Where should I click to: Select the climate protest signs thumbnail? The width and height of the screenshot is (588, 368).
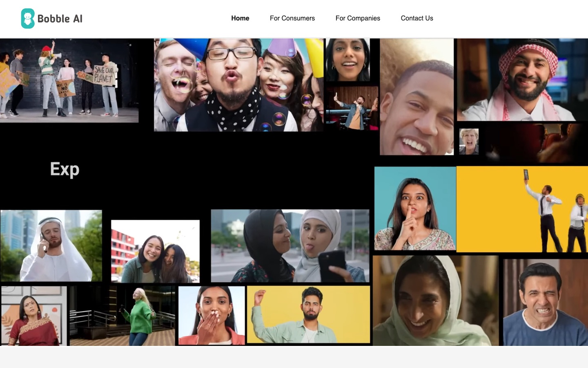tap(69, 81)
